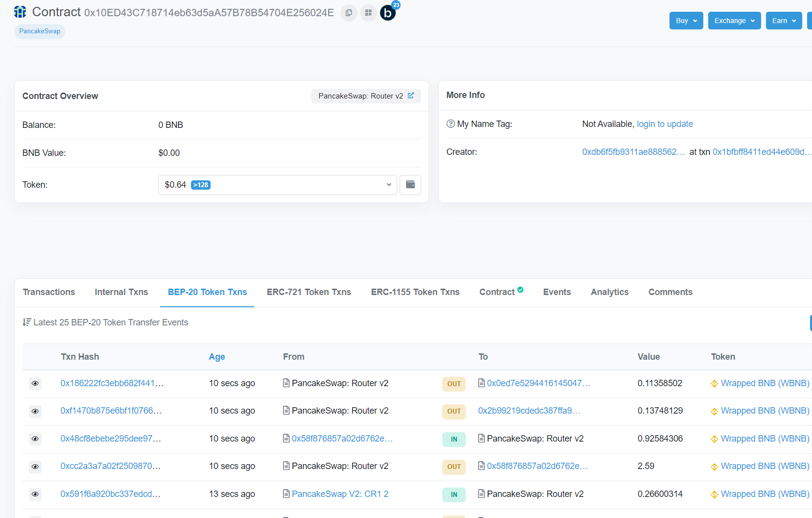Click the external link icon beside Router v2
The width and height of the screenshot is (812, 518).
click(411, 96)
